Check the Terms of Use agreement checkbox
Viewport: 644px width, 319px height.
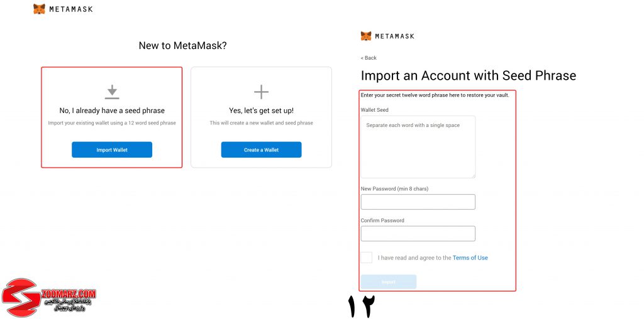click(367, 257)
